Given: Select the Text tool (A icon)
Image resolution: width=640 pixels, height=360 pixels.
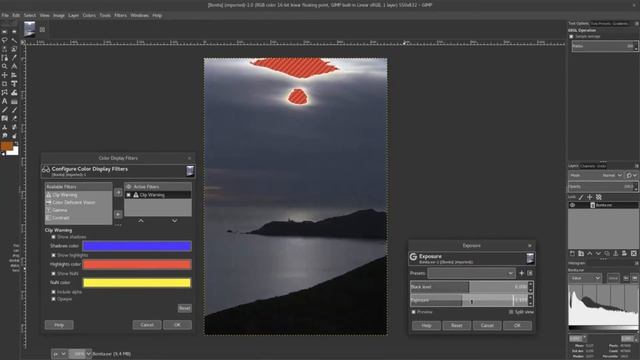Looking at the screenshot, I should (x=4, y=101).
